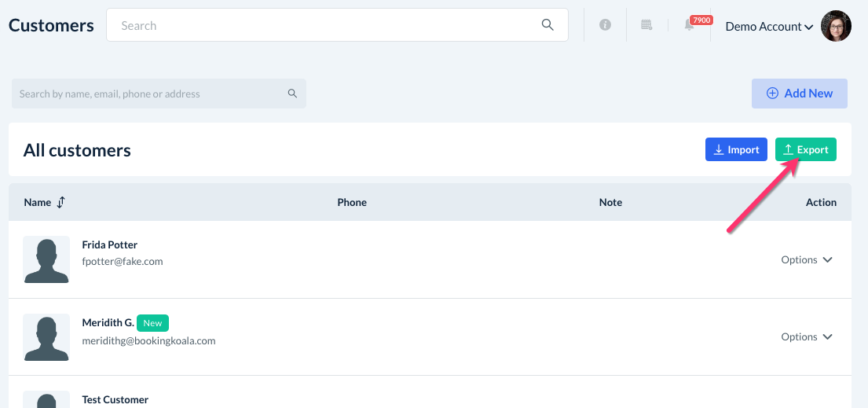
Task: Click the Customers page title
Action: [51, 25]
